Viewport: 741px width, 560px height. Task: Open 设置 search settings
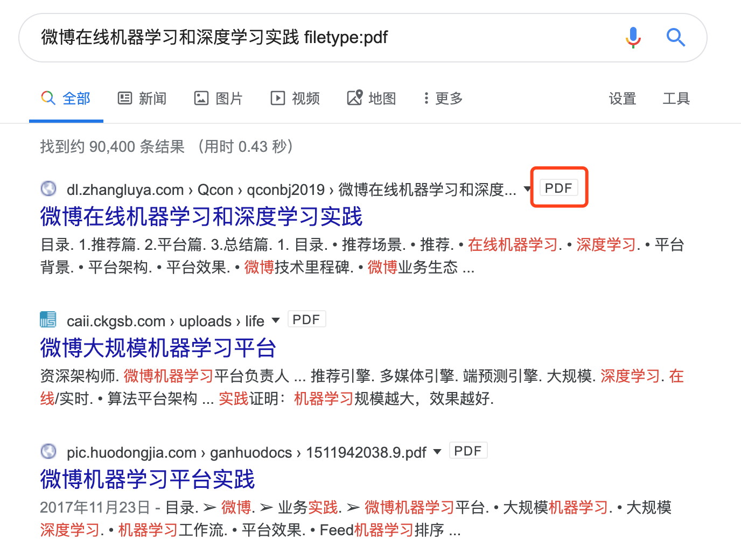[623, 99]
